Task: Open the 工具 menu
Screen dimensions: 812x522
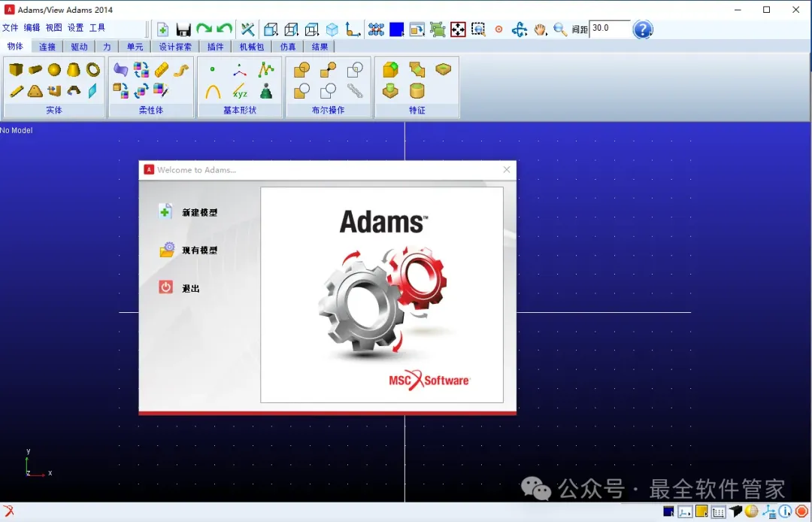Action: click(97, 28)
